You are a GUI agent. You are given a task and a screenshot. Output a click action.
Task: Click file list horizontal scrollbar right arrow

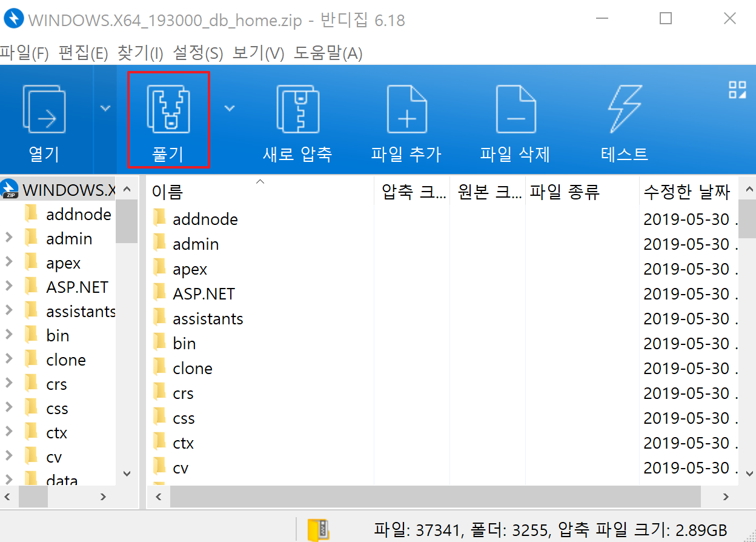click(x=726, y=497)
